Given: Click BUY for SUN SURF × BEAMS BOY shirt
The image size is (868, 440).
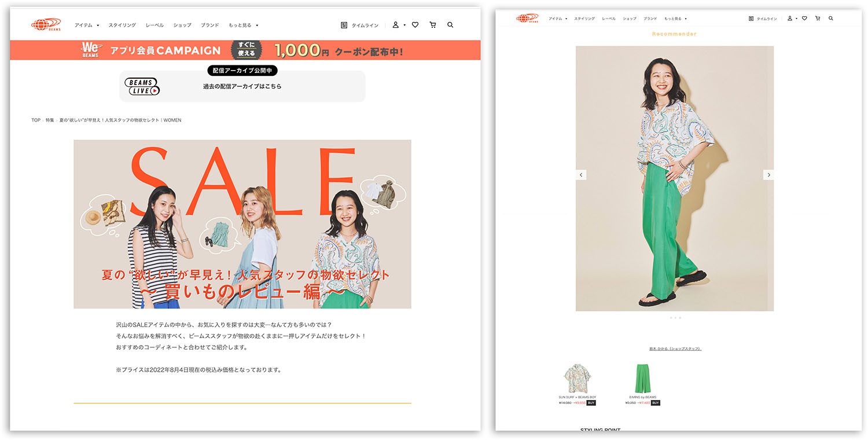Looking at the screenshot, I should pos(591,403).
